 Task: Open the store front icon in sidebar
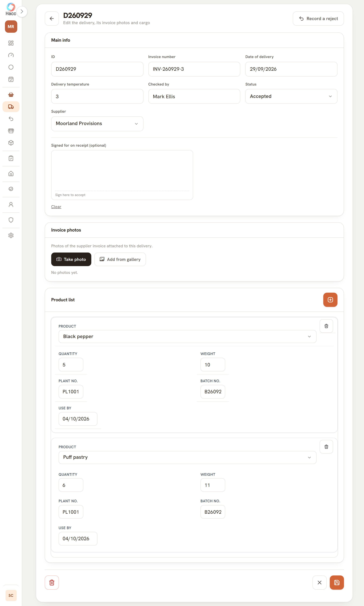coord(11,131)
